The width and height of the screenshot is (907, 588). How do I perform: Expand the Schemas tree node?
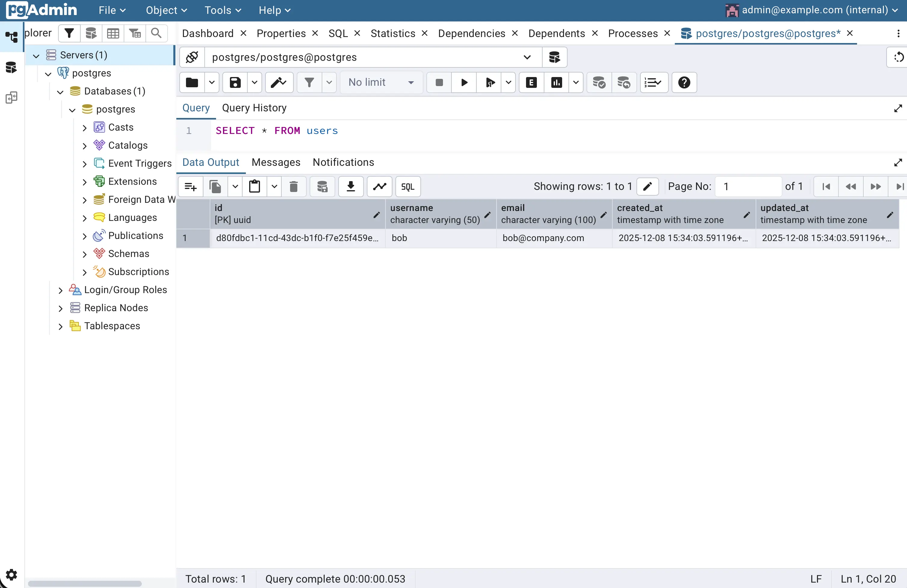click(85, 254)
